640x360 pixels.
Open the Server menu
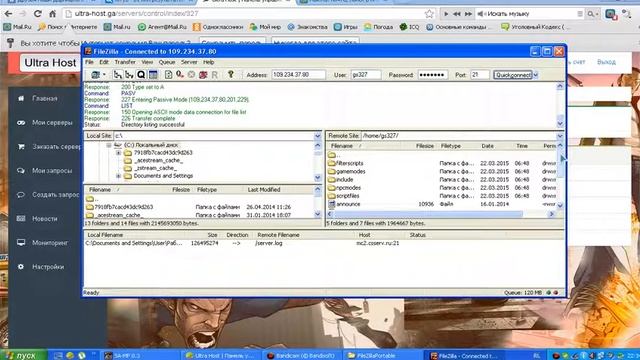click(x=189, y=62)
